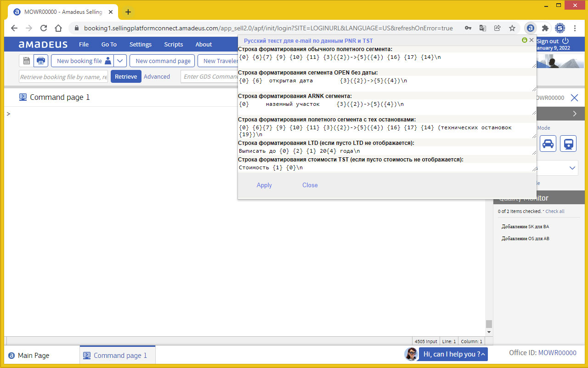Click the command page scrollbar down arrow
This screenshot has width=588, height=368.
click(489, 332)
